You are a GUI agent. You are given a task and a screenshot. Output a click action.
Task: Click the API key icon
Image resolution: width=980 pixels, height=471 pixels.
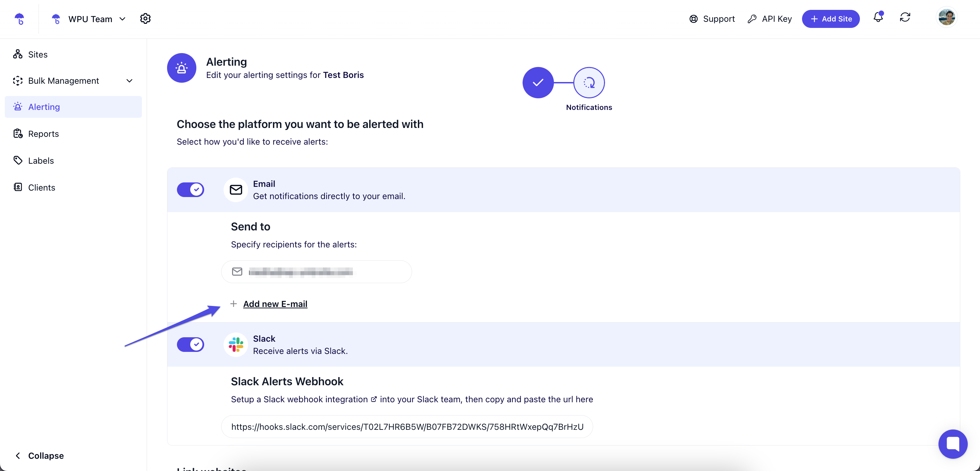coord(752,19)
